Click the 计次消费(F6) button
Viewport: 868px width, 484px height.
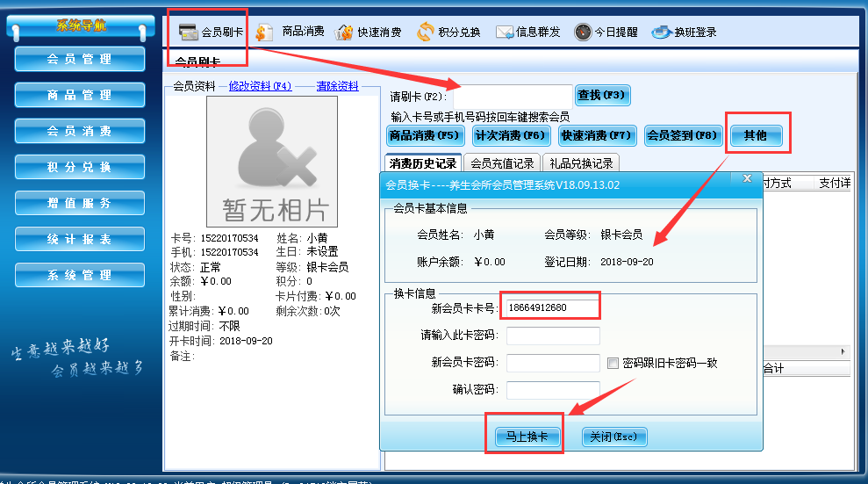[511, 135]
